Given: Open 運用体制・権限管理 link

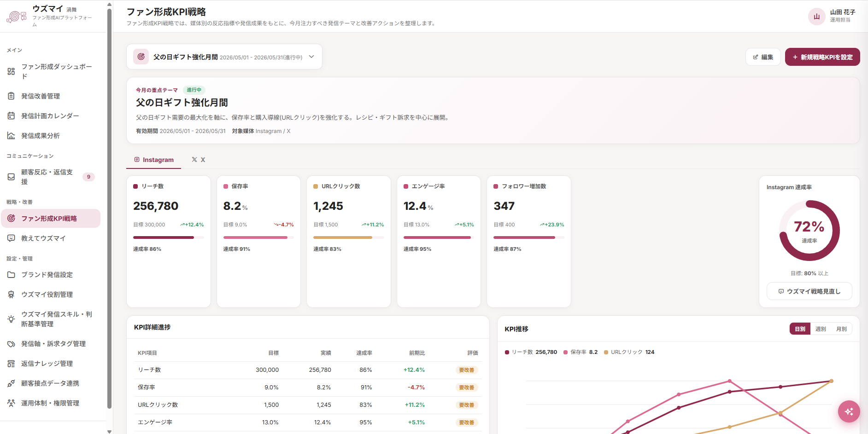Looking at the screenshot, I should click(51, 403).
